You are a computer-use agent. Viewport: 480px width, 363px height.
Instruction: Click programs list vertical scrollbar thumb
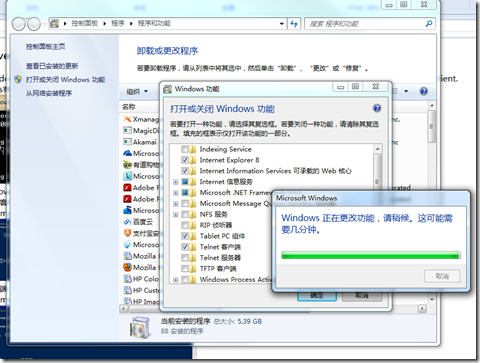pos(432,127)
